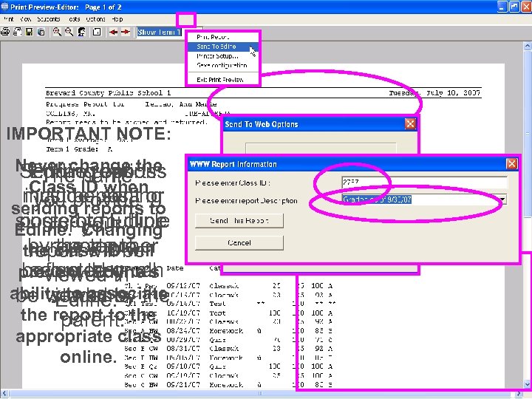Open the Help menu
The image size is (532, 399).
117,19
